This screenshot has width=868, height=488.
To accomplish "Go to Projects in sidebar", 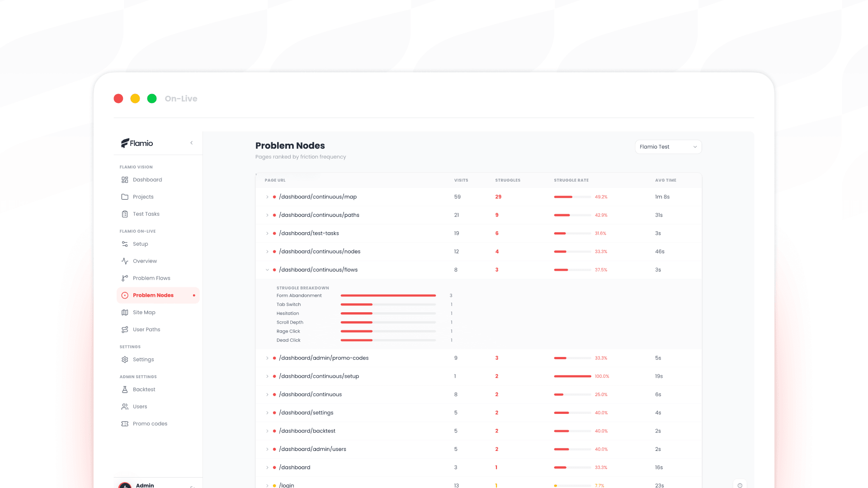I will coord(158,197).
